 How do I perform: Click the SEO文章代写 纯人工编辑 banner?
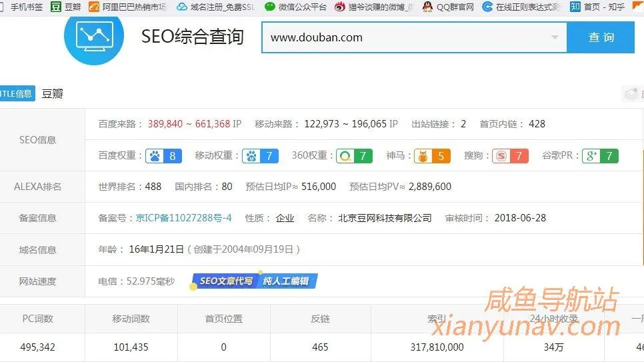[255, 281]
